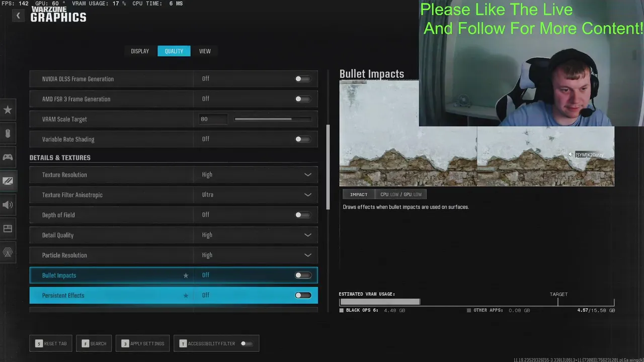The image size is (644, 362).
Task: Open Controller settings sidebar icon
Action: point(8,157)
